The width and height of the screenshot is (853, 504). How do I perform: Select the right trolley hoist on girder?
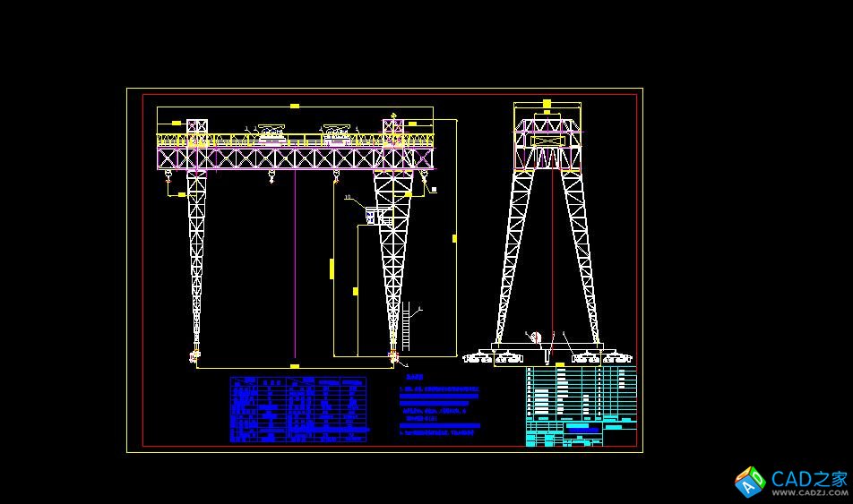click(x=336, y=135)
